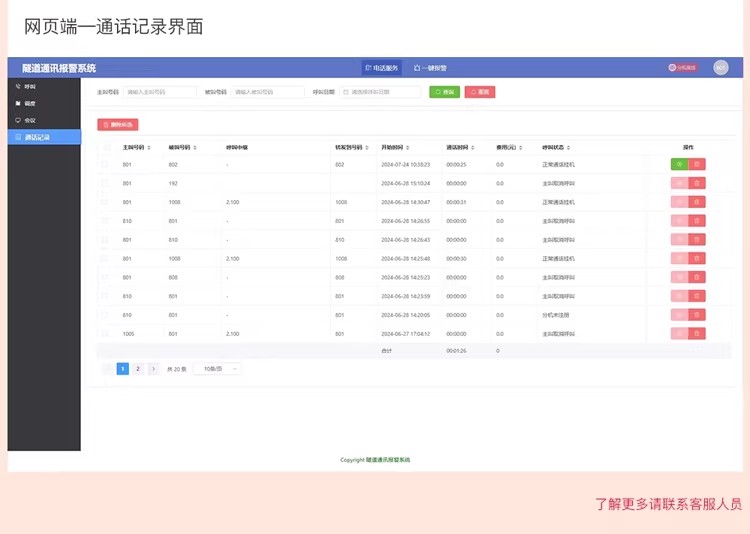Delete the record with called number 192
The width and height of the screenshot is (750, 534).
click(x=697, y=183)
